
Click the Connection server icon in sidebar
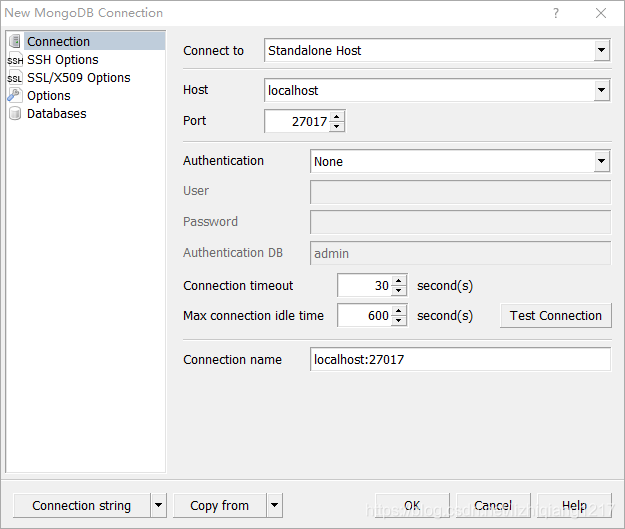[x=15, y=41]
